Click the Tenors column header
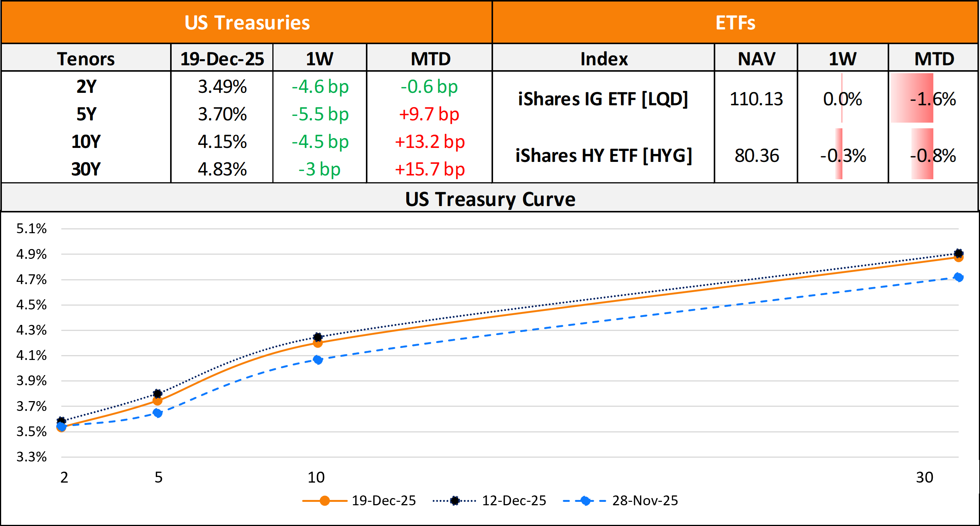 [86, 58]
